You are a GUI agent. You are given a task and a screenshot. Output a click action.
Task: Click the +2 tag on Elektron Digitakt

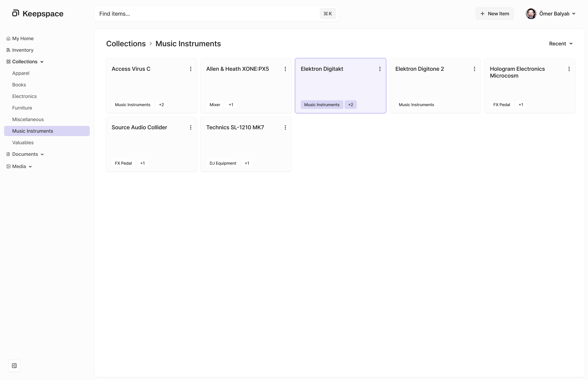tap(351, 105)
